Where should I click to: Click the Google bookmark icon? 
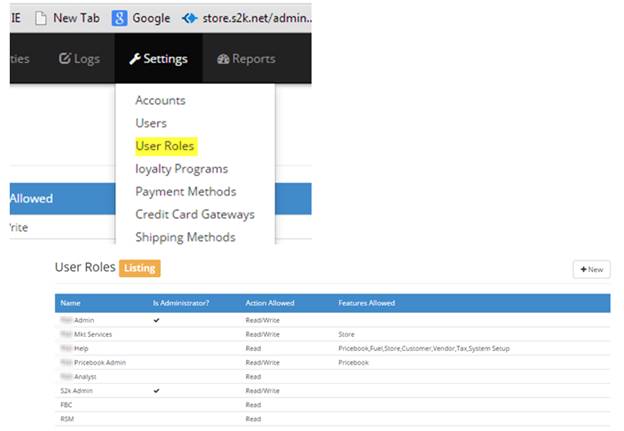119,17
